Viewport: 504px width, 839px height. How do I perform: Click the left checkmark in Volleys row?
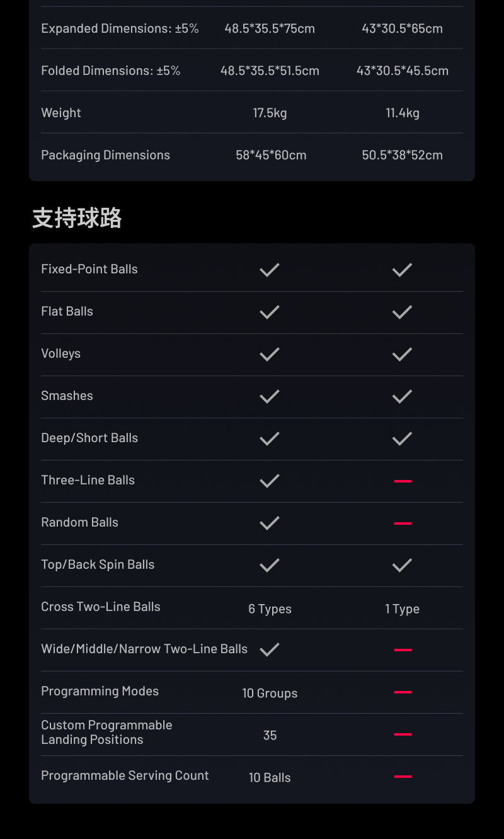pos(270,355)
